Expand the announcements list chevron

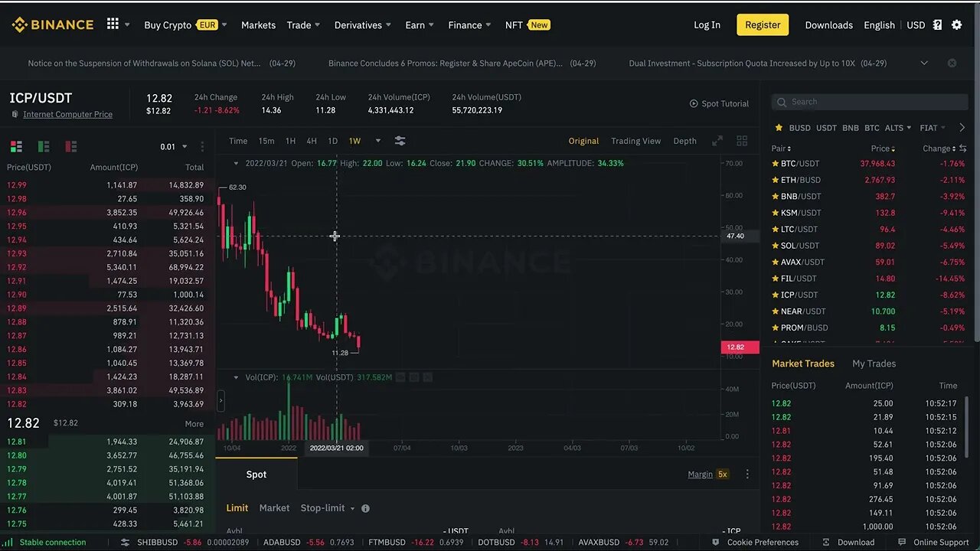[x=924, y=63]
